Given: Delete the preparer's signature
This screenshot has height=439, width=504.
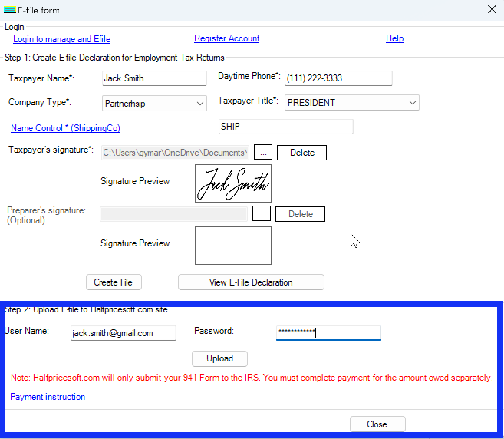Looking at the screenshot, I should coord(300,214).
